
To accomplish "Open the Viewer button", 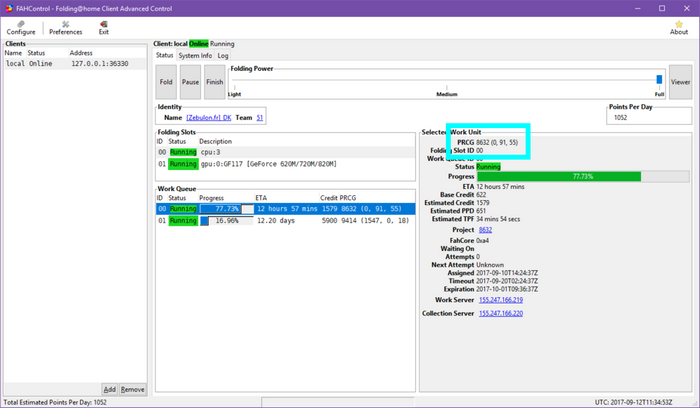I will pos(680,82).
